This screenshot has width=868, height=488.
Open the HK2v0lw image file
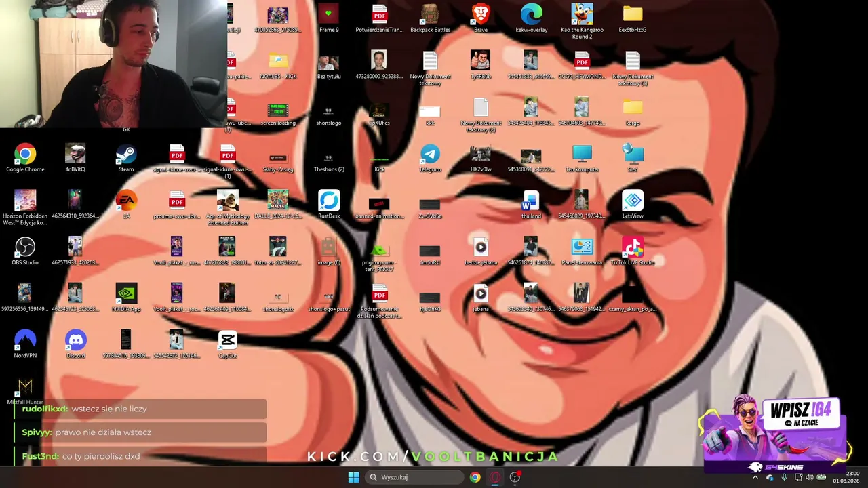pos(481,159)
